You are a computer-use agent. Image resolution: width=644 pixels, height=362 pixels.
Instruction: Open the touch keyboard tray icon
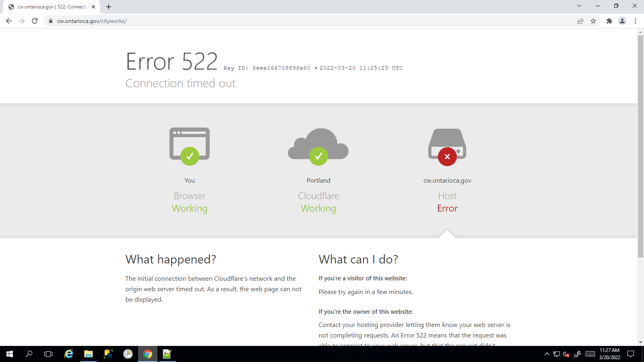click(x=590, y=354)
